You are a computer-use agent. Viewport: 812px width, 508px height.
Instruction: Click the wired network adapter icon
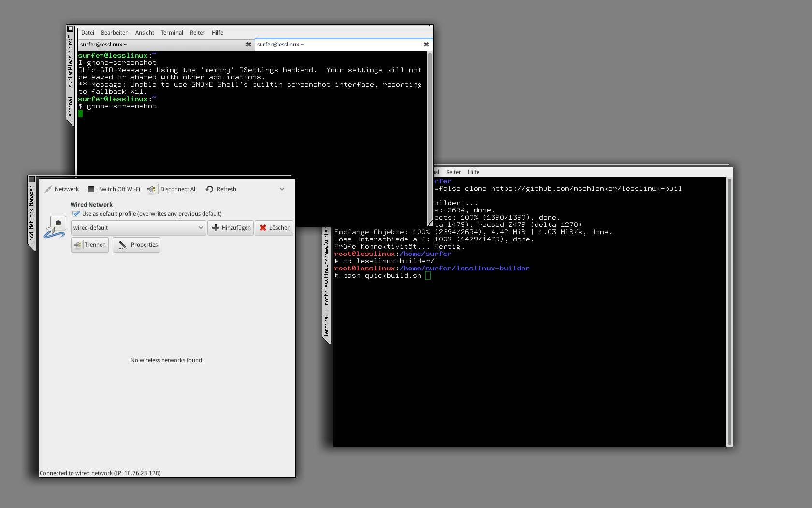[55, 227]
